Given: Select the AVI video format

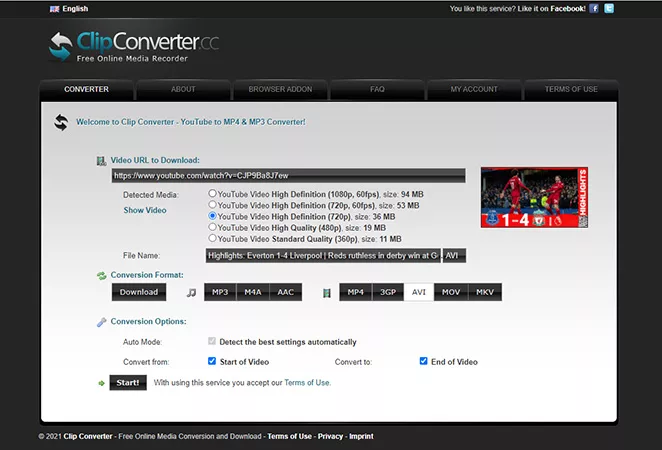Looking at the screenshot, I should (419, 292).
